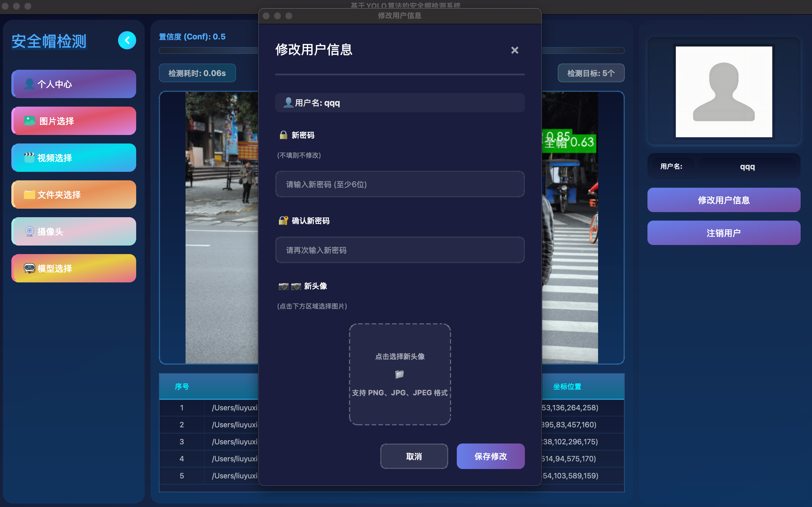Open 模型选择 in the sidebar
Screen dimensions: 812x507
74,269
